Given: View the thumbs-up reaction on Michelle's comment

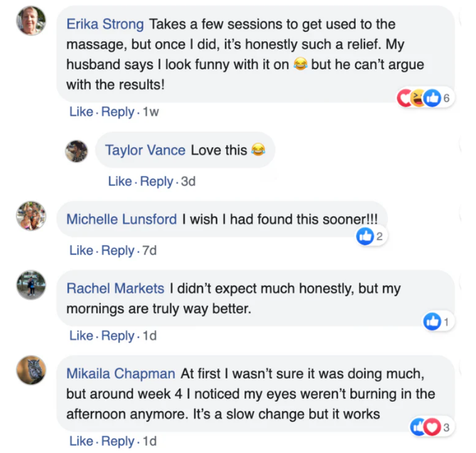Looking at the screenshot, I should (x=365, y=236).
